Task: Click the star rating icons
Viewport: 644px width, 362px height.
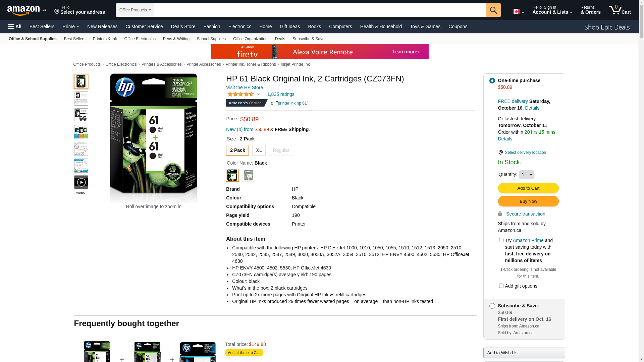Action: point(241,94)
